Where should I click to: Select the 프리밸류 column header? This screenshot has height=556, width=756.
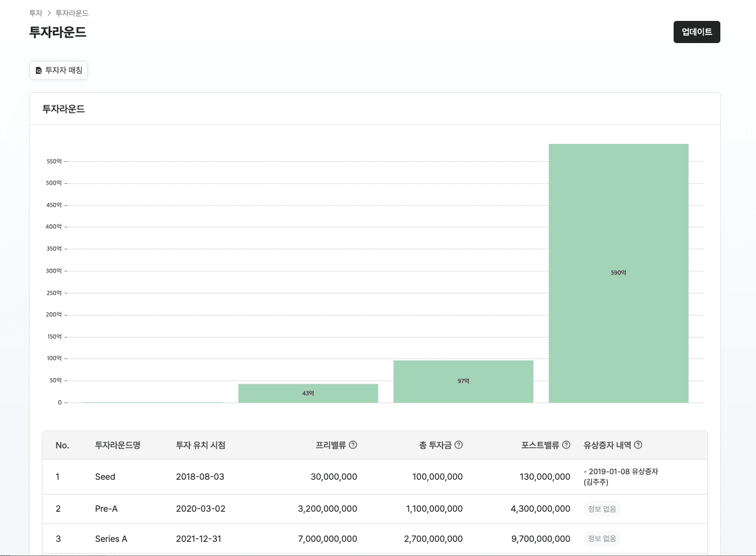(331, 445)
